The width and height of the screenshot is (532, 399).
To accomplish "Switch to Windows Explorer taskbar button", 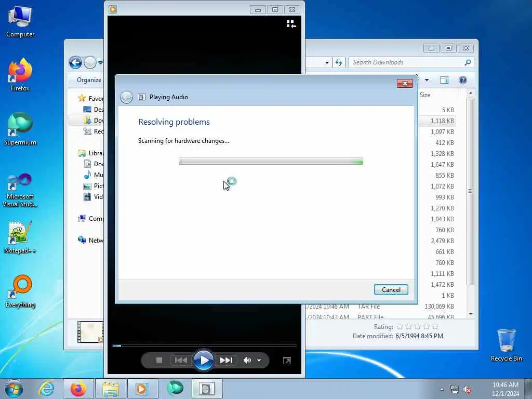I will click(x=111, y=389).
